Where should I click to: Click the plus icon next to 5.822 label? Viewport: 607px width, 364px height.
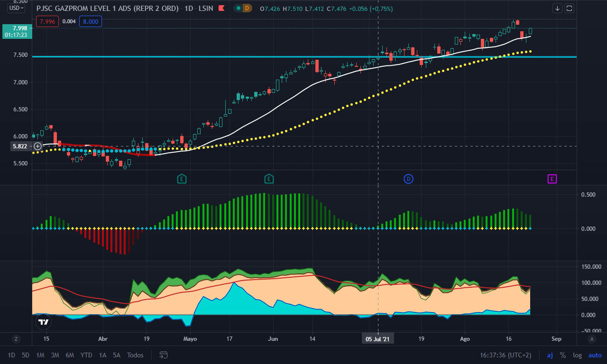[37, 146]
